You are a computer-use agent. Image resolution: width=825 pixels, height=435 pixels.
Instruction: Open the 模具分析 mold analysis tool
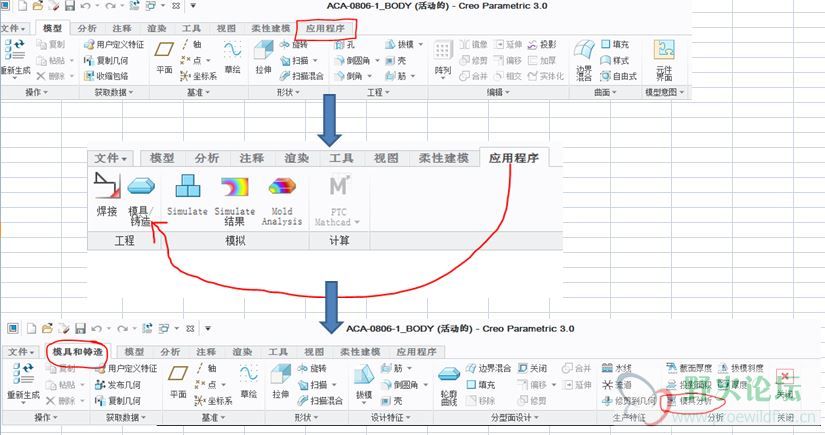(x=689, y=401)
